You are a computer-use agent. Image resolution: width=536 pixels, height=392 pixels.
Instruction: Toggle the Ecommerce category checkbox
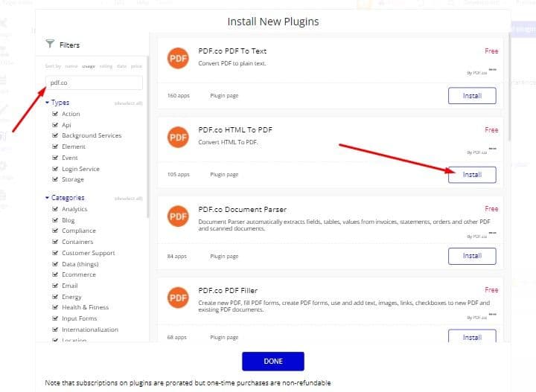point(55,274)
